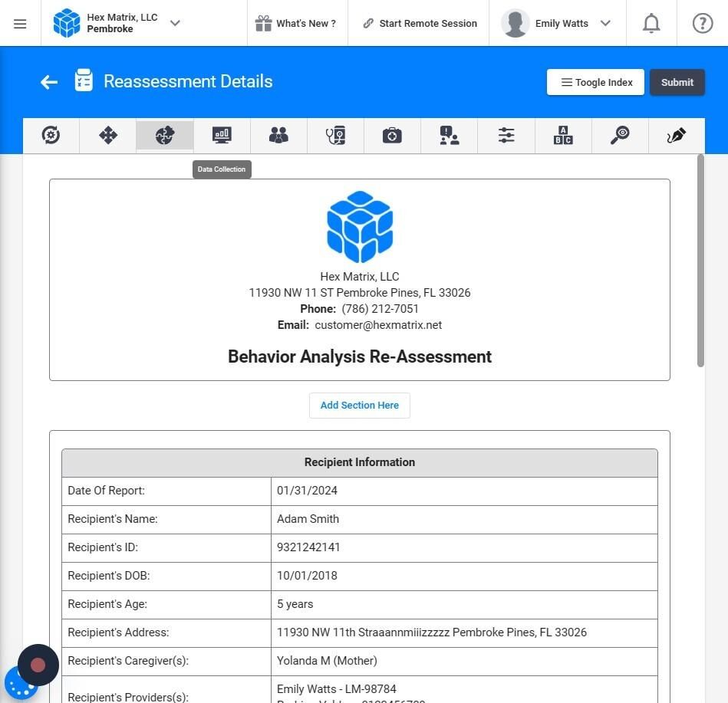The image size is (728, 703).
Task: Select the puzzle pieces toolbar tab
Action: (165, 135)
